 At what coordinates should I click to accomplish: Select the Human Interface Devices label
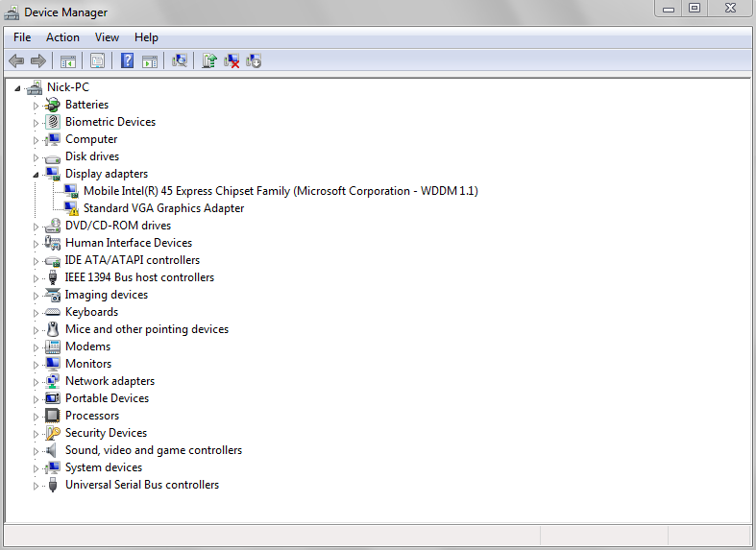click(x=129, y=243)
